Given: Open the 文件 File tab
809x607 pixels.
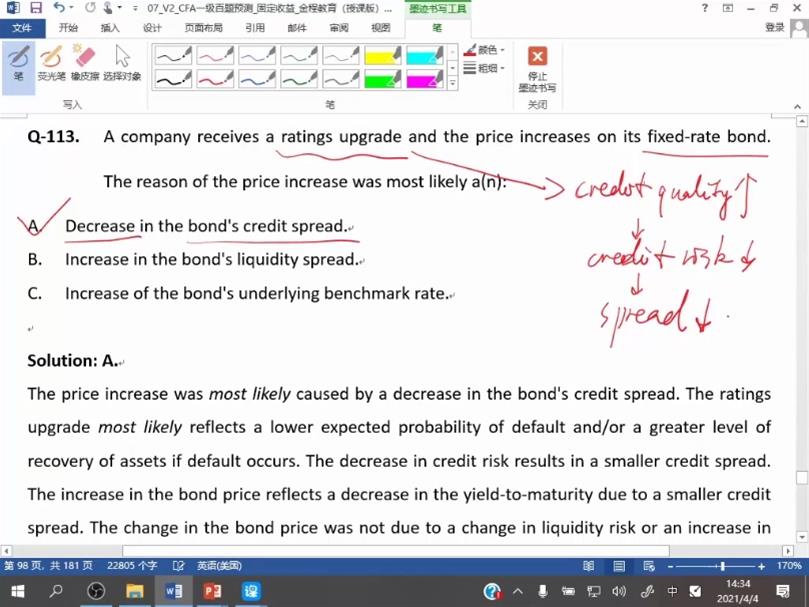Looking at the screenshot, I should pos(22,28).
